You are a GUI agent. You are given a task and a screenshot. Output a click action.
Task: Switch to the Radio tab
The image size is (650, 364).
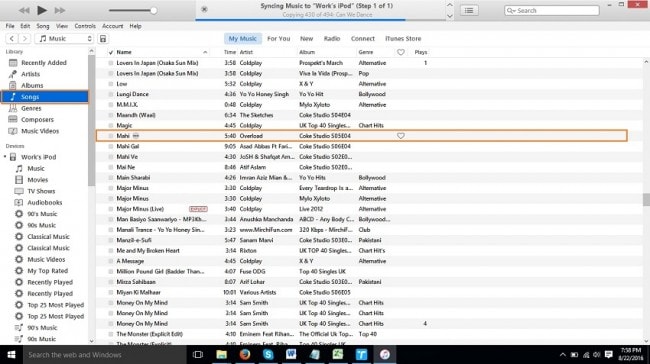[332, 39]
